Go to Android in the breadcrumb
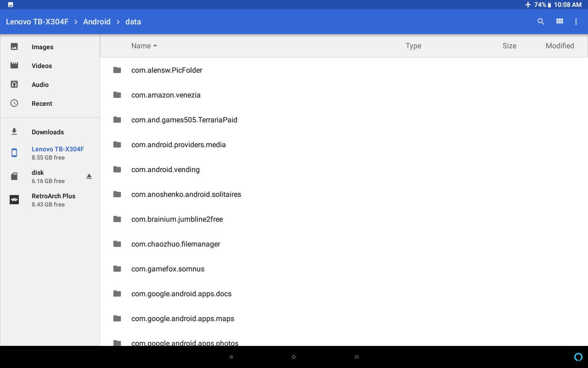The height and width of the screenshot is (368, 588). click(97, 22)
